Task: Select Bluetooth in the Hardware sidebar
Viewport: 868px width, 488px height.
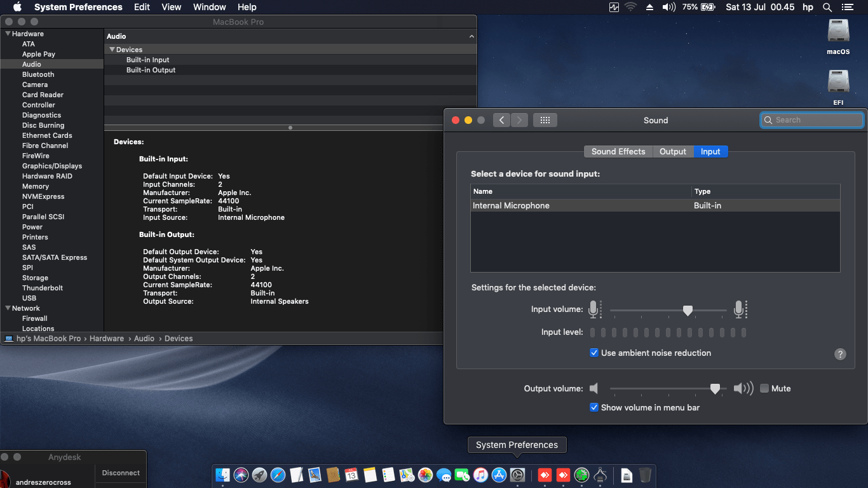Action: click(x=38, y=74)
